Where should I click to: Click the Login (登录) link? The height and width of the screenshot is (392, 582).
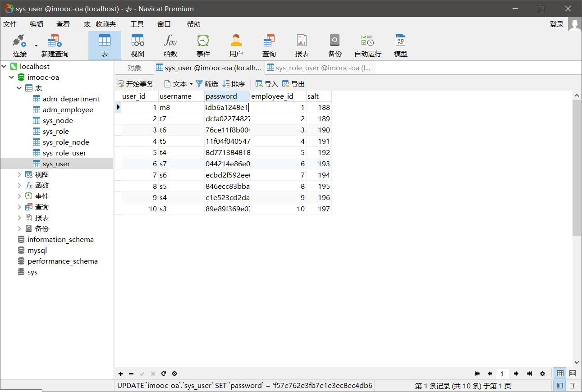pyautogui.click(x=557, y=24)
